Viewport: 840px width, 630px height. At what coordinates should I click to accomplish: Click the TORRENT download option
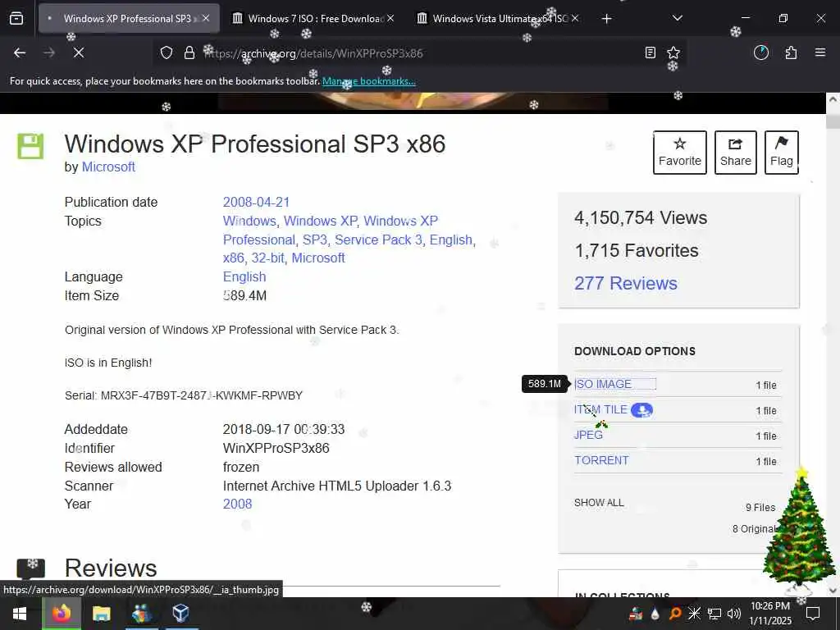pos(601,461)
